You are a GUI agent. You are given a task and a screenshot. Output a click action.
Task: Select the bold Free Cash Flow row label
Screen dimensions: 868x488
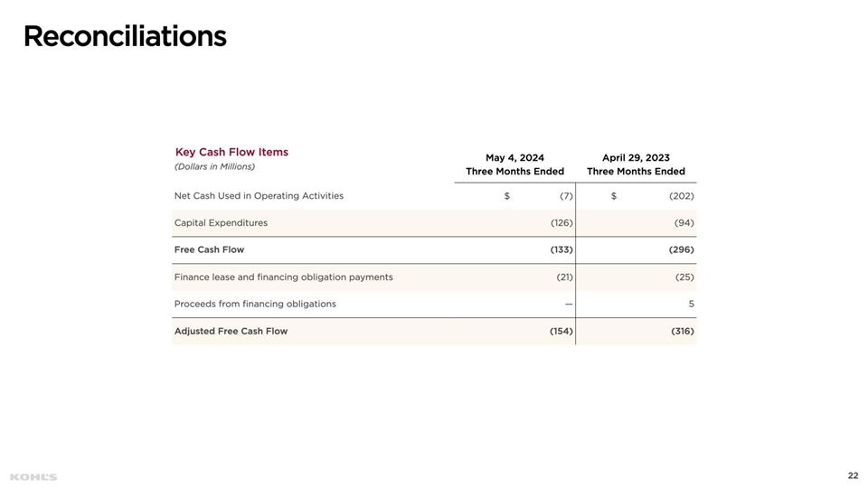click(209, 249)
